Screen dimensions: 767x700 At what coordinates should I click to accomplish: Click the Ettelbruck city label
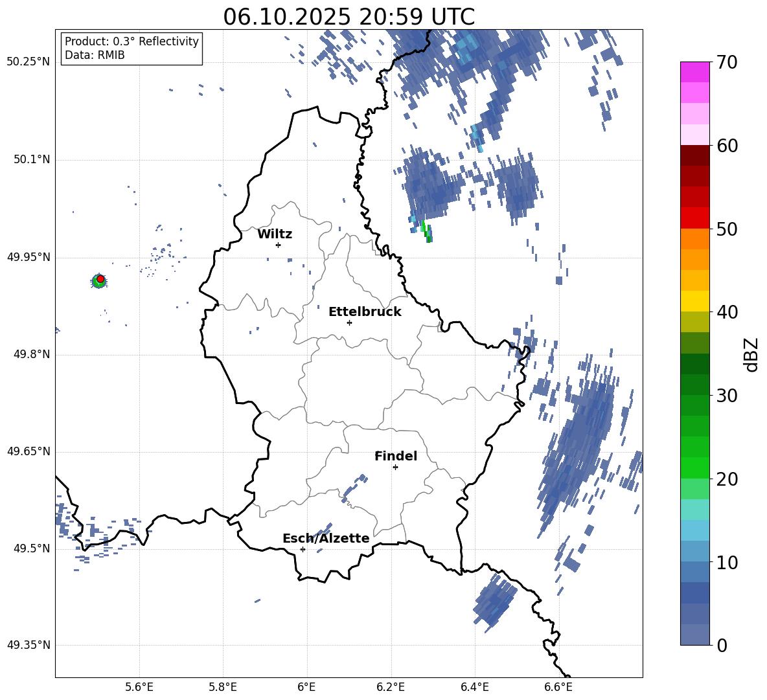pos(365,312)
